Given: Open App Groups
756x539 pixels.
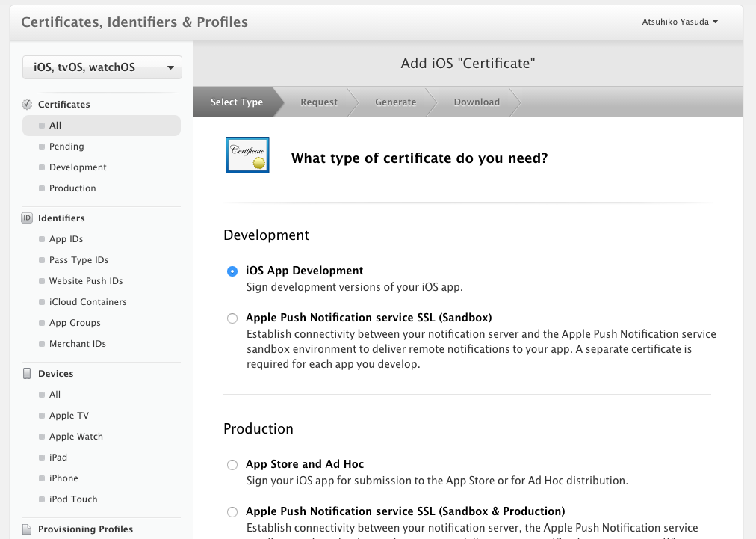Looking at the screenshot, I should (x=75, y=323).
